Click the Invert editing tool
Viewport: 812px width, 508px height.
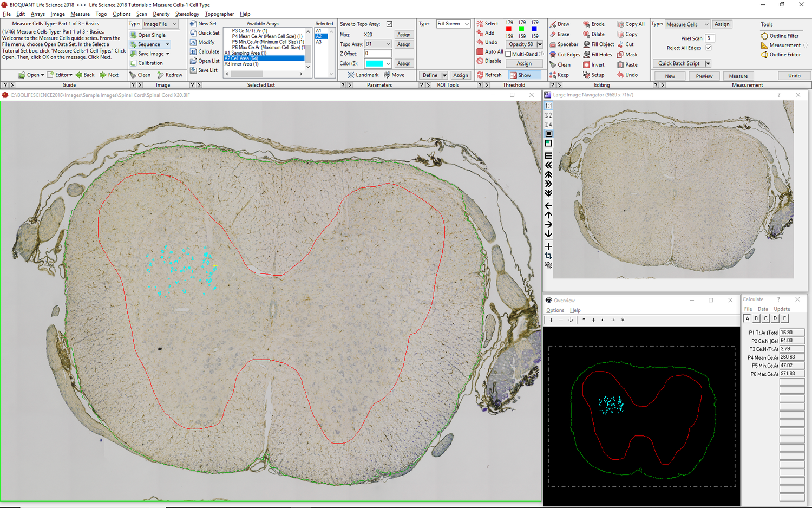(x=594, y=65)
